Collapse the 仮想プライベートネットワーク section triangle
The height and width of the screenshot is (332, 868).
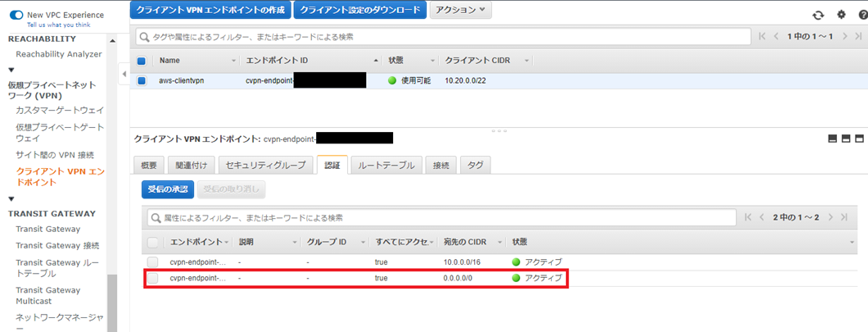[11, 70]
